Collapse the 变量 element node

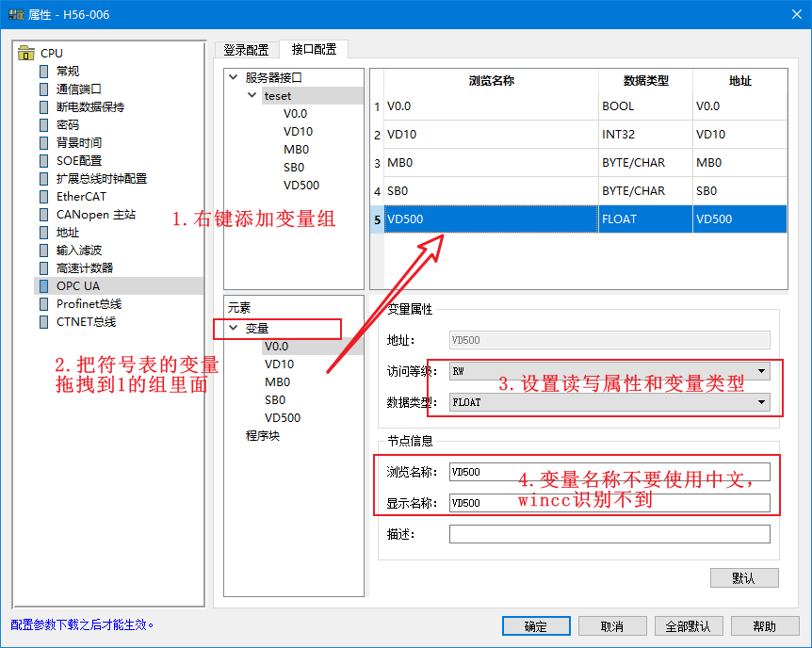233,328
